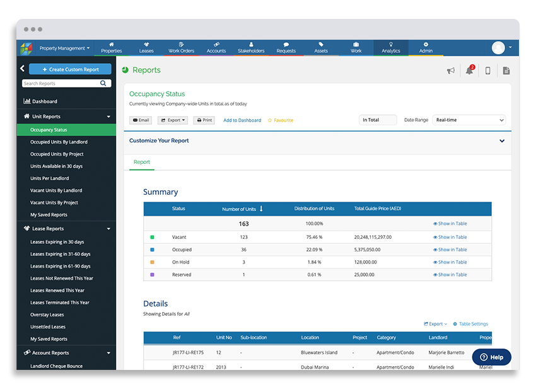Open the Date Range Real-time dropdown
The image size is (536, 392).
[x=469, y=120]
